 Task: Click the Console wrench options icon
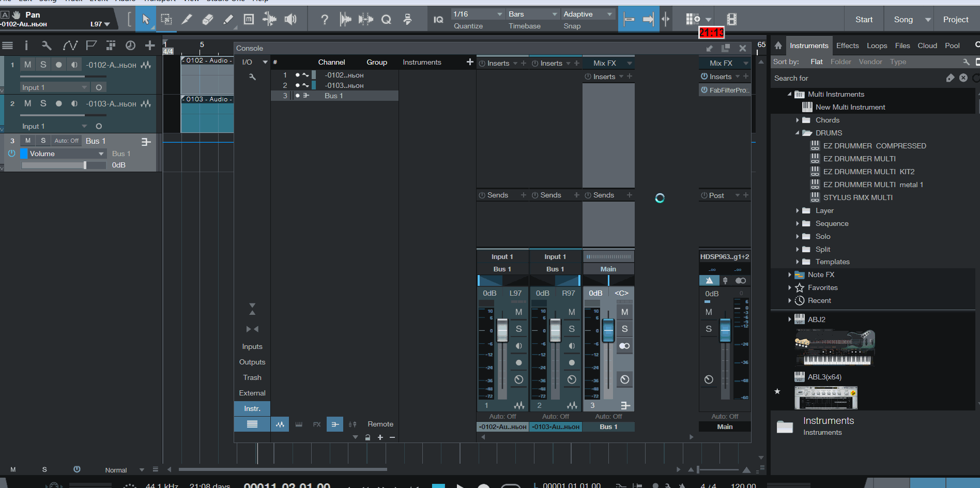(252, 77)
